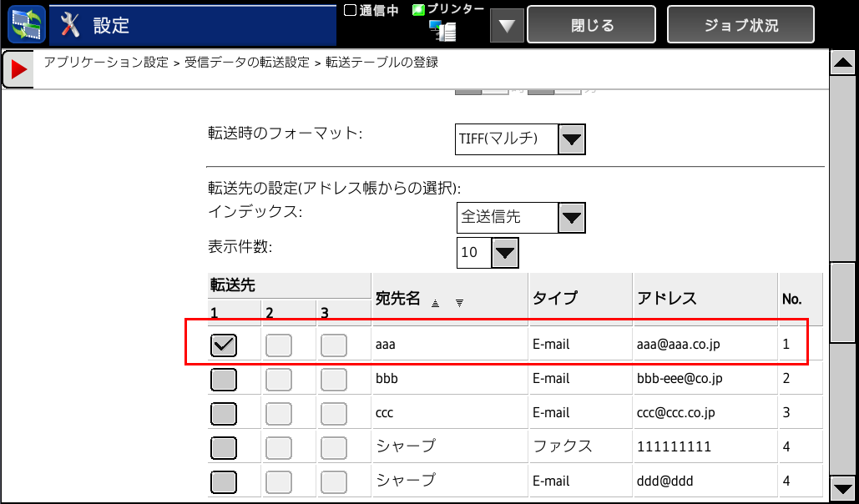The image size is (859, 504).
Task: Check 転送先 1 checkbox for シャープ ファクス row
Action: (x=224, y=448)
